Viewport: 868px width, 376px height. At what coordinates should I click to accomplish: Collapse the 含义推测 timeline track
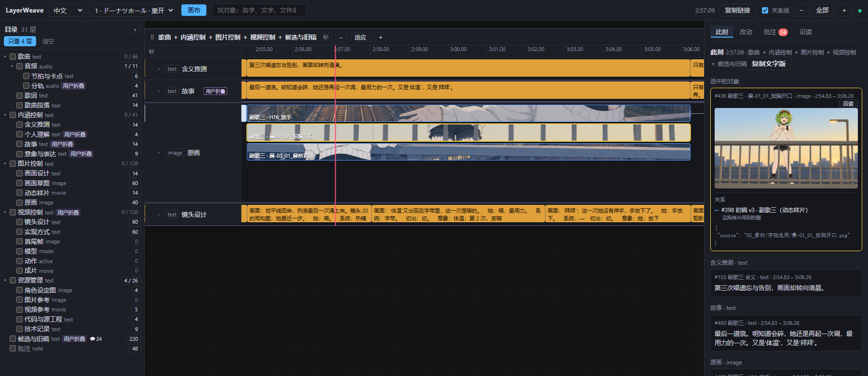(159, 69)
